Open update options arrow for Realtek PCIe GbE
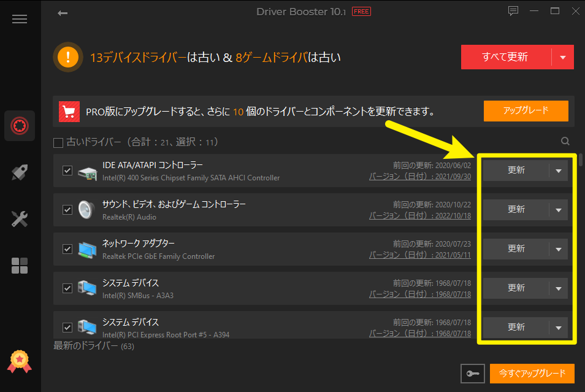Screen dimensions: 585x392 click(559, 249)
